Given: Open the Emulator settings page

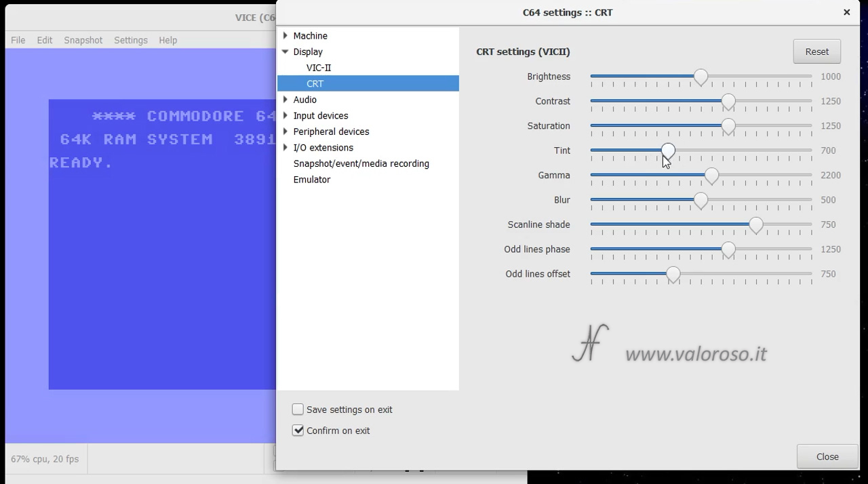Looking at the screenshot, I should tap(312, 179).
